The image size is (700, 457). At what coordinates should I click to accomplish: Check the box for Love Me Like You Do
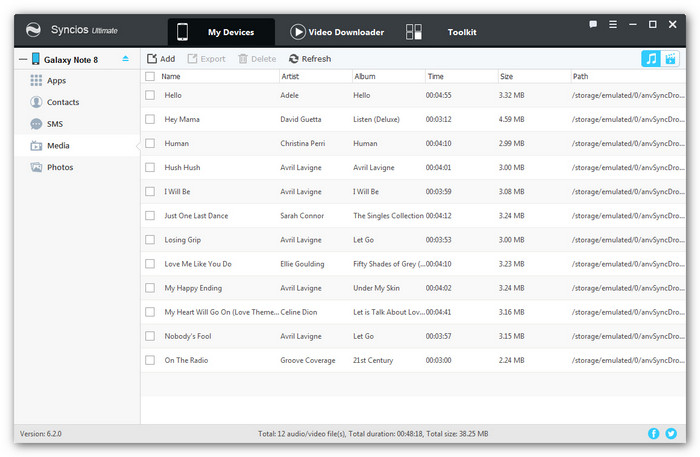tap(150, 264)
